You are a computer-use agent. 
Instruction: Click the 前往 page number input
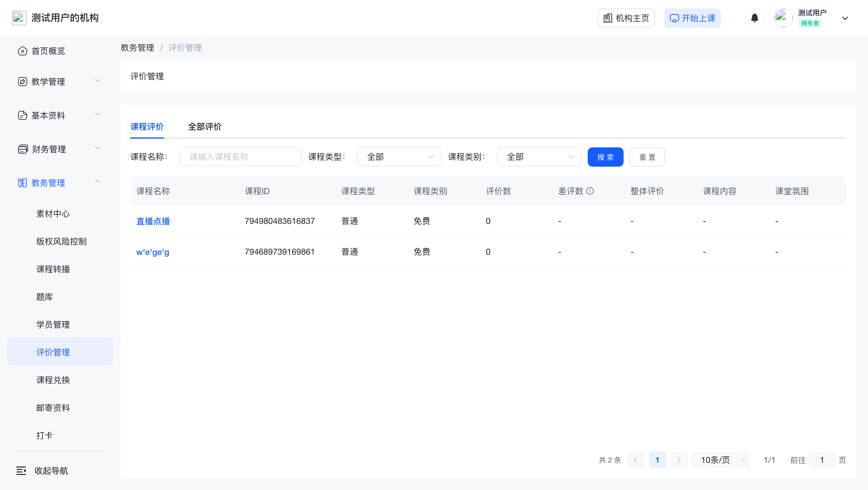point(822,460)
